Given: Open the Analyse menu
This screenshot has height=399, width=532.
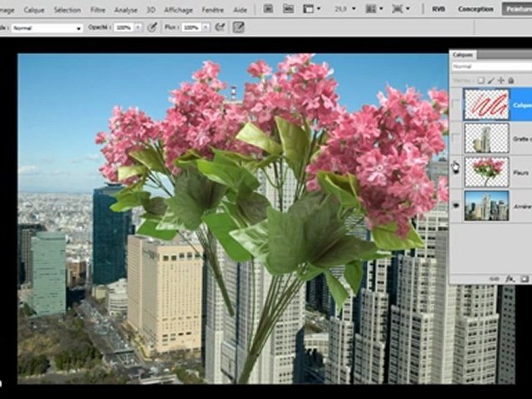Looking at the screenshot, I should (x=126, y=10).
